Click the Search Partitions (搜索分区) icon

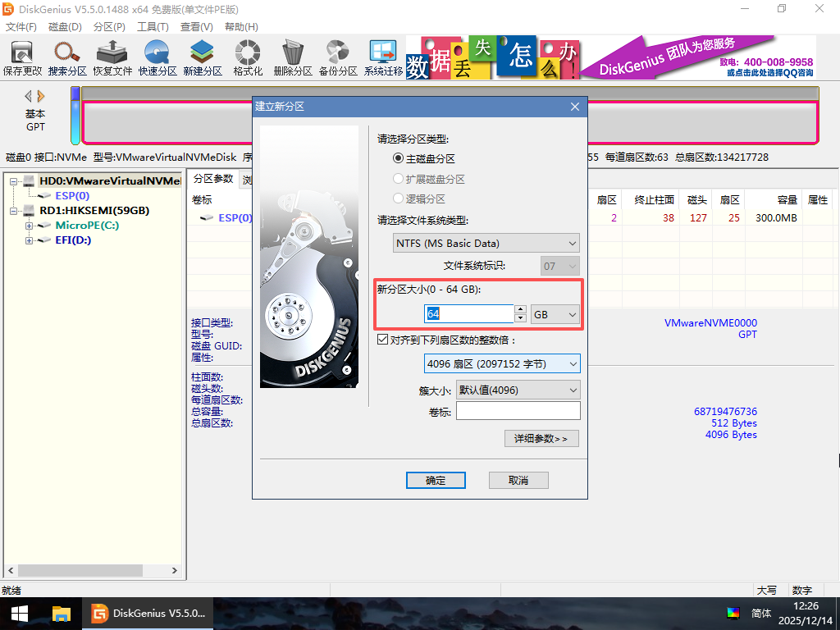(67, 57)
